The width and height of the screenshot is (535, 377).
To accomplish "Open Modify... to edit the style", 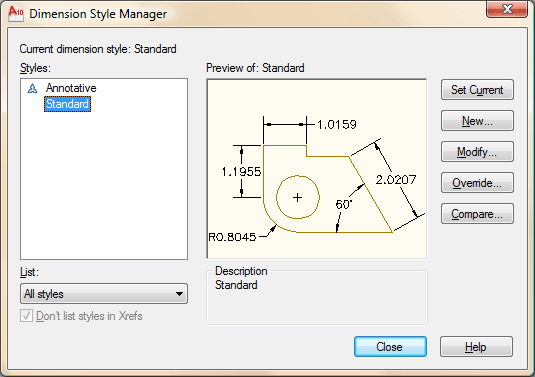I will [x=477, y=152].
